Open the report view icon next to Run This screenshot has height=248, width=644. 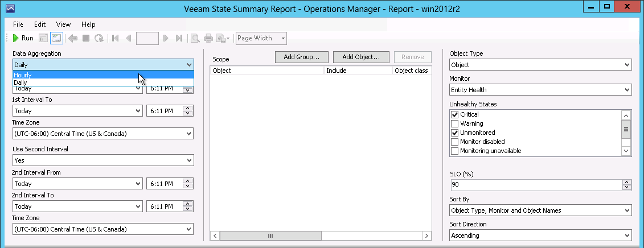point(43,38)
